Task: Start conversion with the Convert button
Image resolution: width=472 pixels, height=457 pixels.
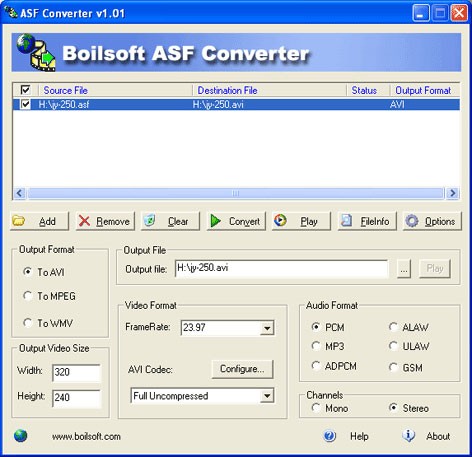Action: tap(236, 221)
